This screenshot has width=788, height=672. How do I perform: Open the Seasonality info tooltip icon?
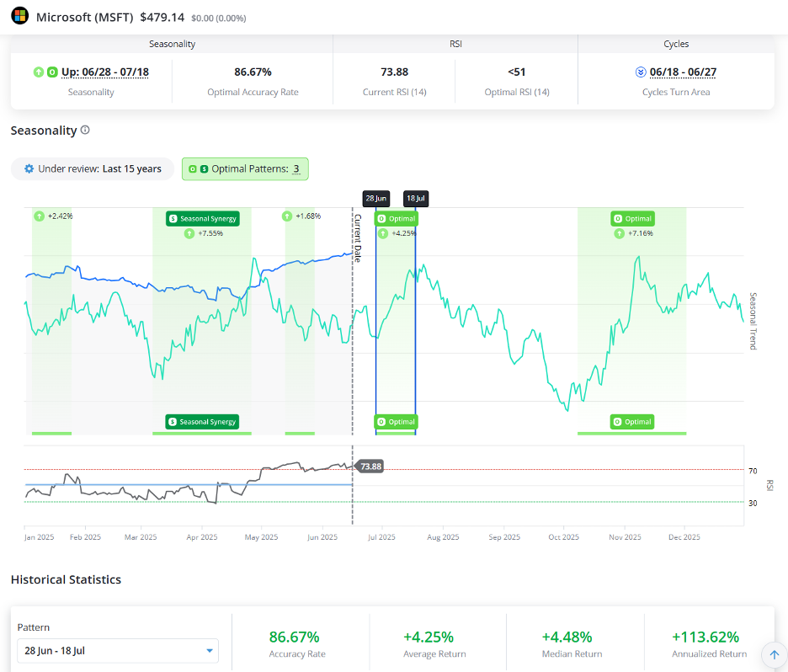click(x=85, y=131)
